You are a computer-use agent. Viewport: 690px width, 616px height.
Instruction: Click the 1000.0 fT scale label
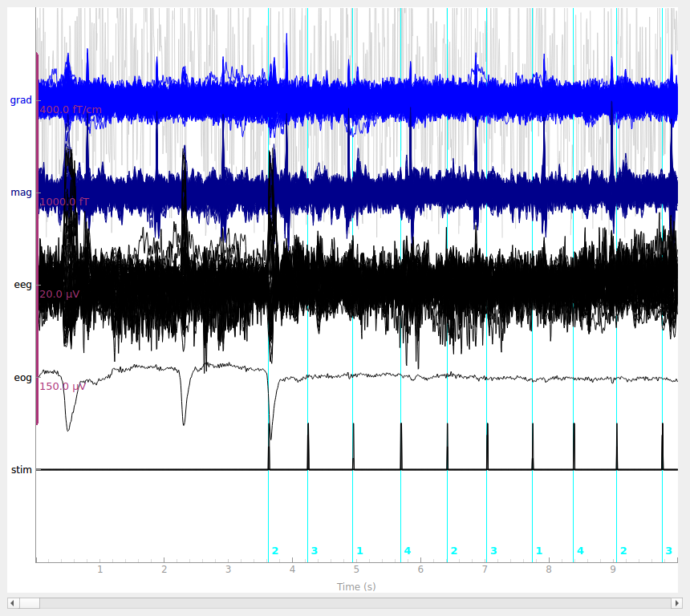point(64,202)
